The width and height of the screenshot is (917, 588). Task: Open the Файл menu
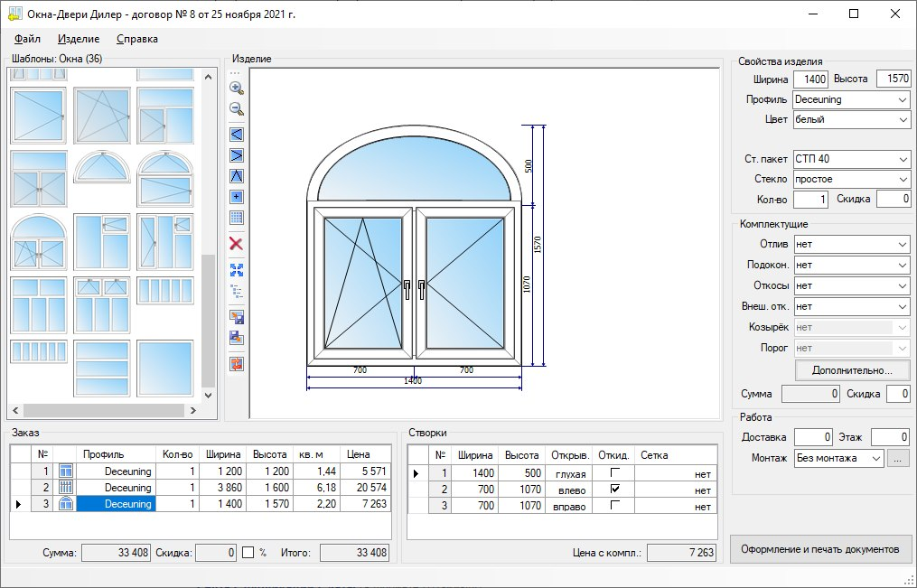pos(28,39)
